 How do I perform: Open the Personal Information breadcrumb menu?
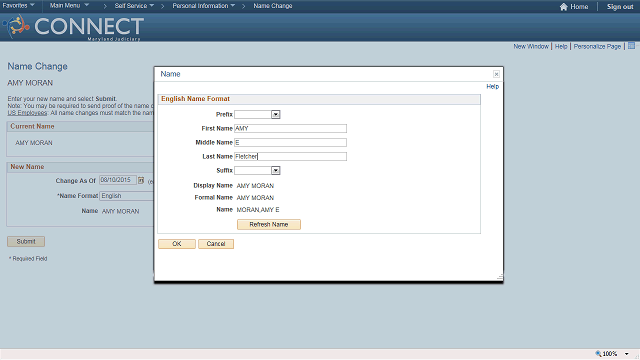click(x=204, y=6)
